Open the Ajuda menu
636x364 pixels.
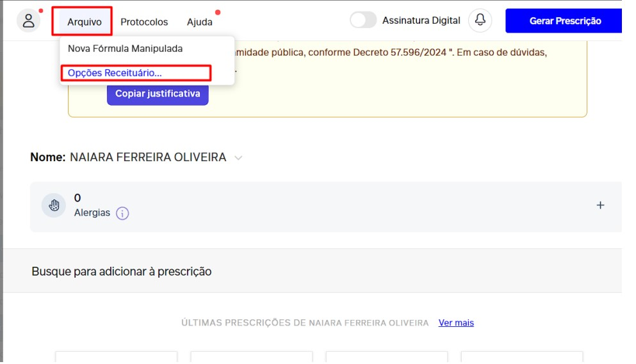(199, 22)
